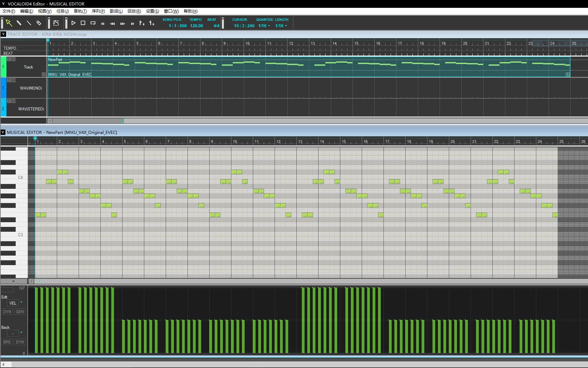The height and width of the screenshot is (368, 588).
Task: Open the Quantize 1/16 dropdown
Action: (x=264, y=26)
